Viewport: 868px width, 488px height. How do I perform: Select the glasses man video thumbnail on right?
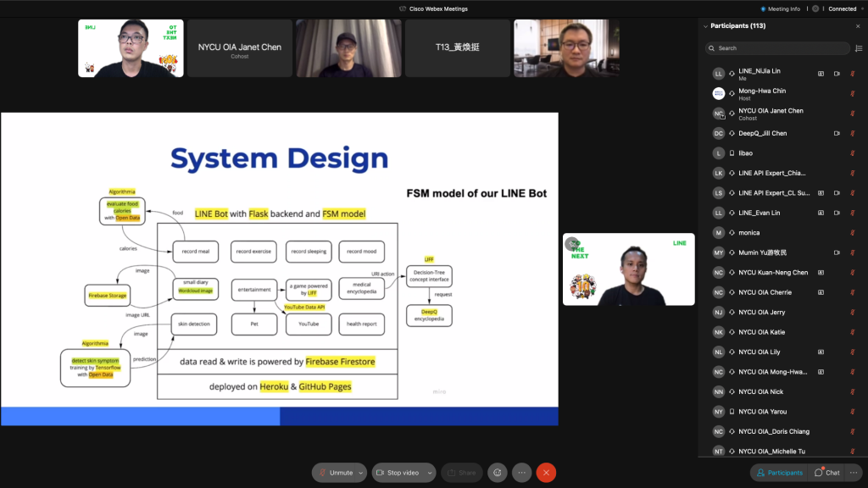click(566, 48)
